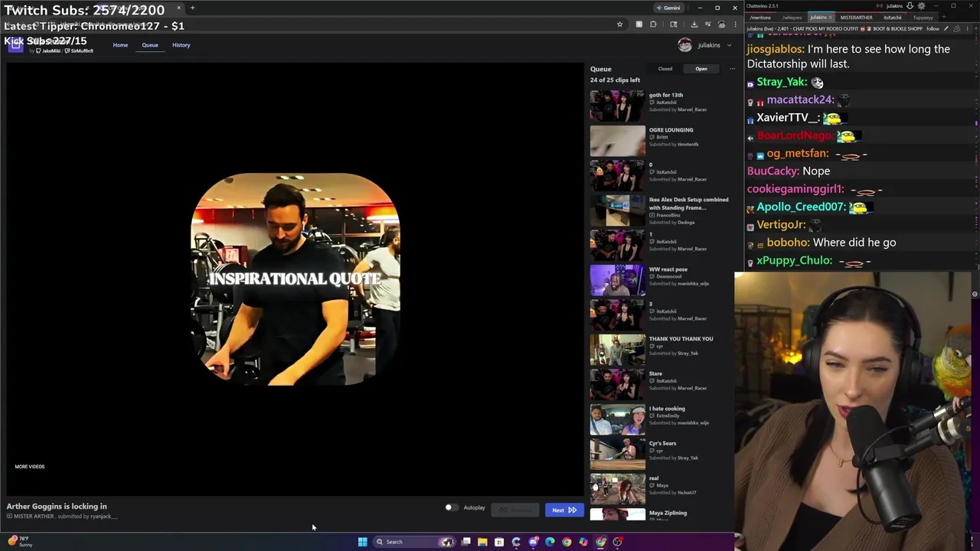Click username boboho in chat
This screenshot has height=551, width=980.
coord(788,243)
